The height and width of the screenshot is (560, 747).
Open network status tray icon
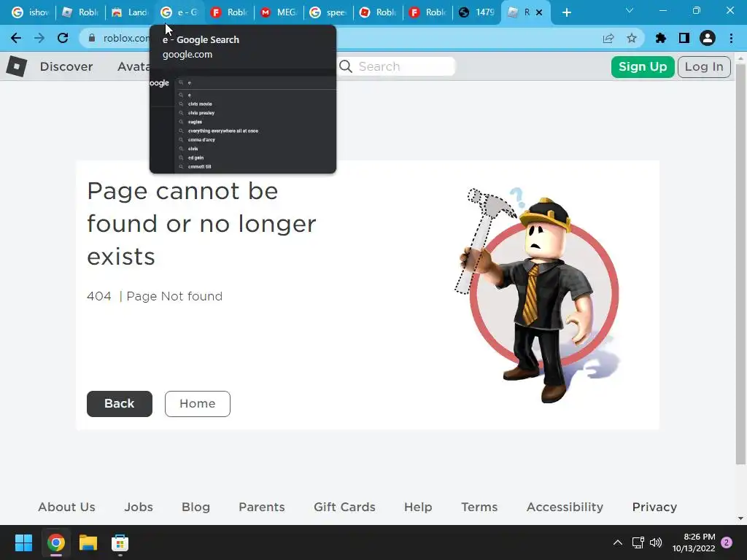[x=638, y=542]
